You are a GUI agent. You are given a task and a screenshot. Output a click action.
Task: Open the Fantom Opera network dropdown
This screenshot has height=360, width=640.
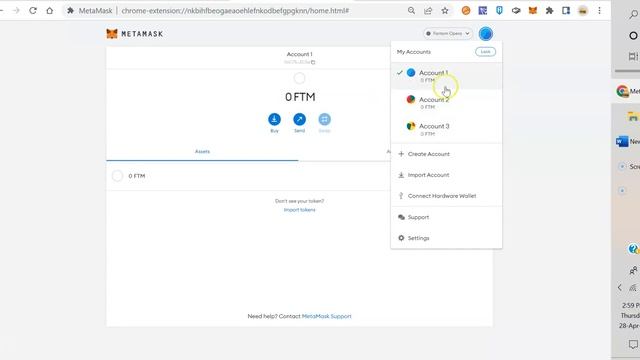click(x=448, y=33)
